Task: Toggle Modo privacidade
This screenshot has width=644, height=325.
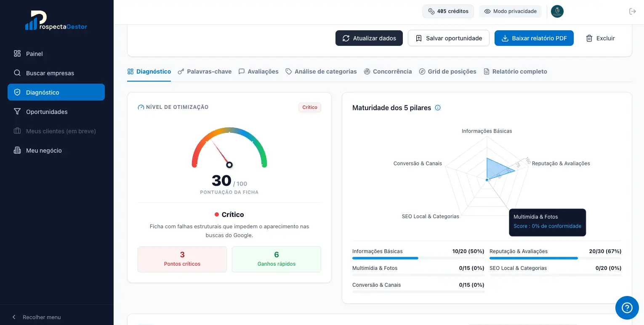Action: 510,11
